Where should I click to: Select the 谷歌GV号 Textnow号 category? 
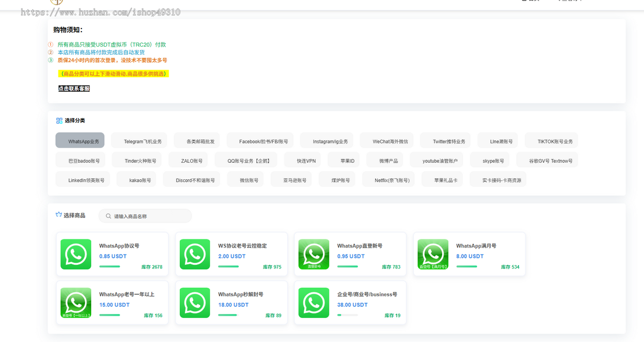[x=547, y=160]
